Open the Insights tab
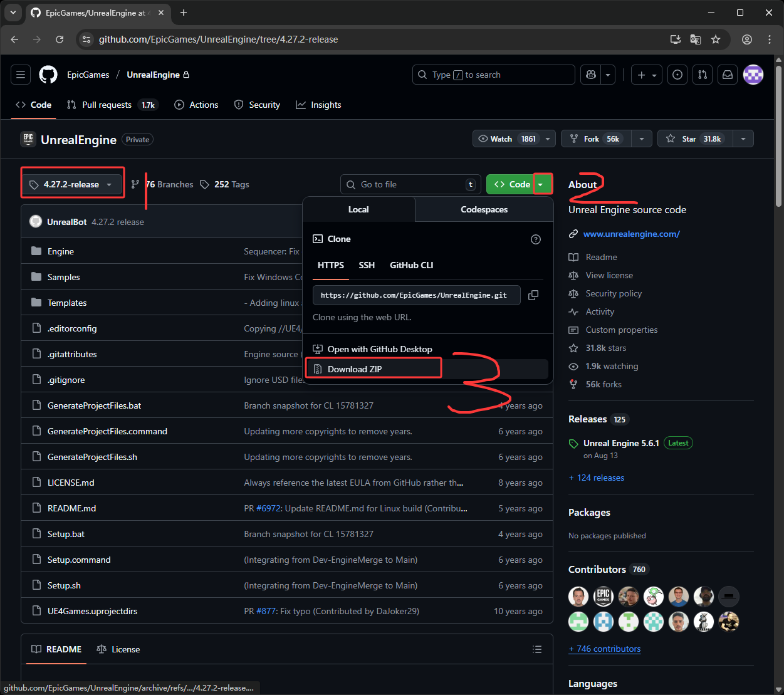Screen dimensions: 784x695 click(319, 105)
